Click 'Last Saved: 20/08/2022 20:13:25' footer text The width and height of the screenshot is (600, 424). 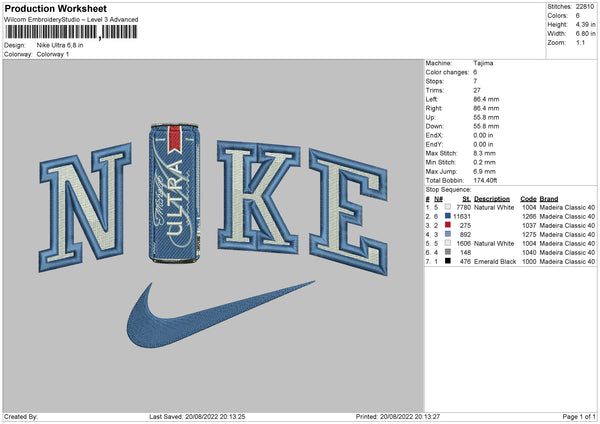click(x=197, y=416)
